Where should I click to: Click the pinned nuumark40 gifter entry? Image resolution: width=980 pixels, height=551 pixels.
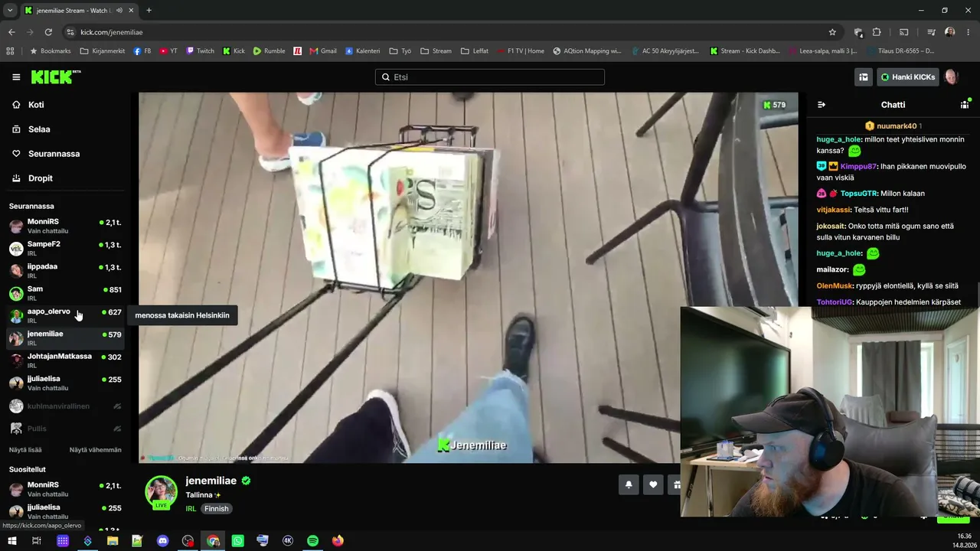click(893, 126)
